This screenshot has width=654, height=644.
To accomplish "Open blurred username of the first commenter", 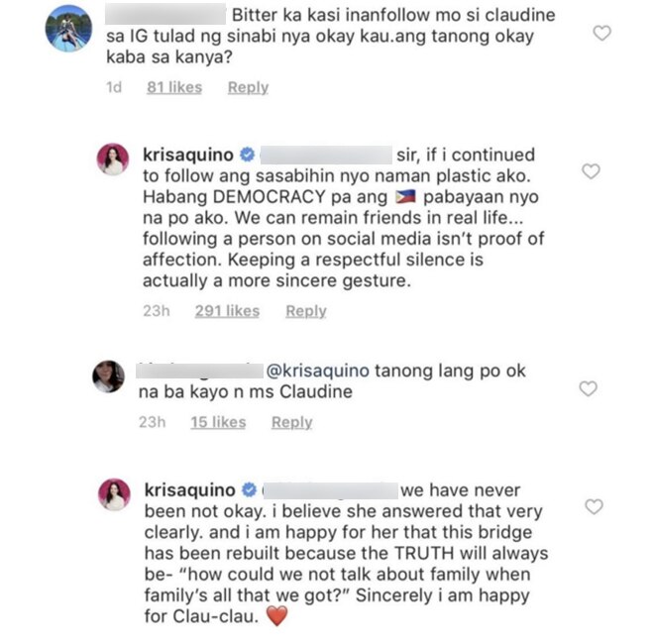I will (x=165, y=14).
